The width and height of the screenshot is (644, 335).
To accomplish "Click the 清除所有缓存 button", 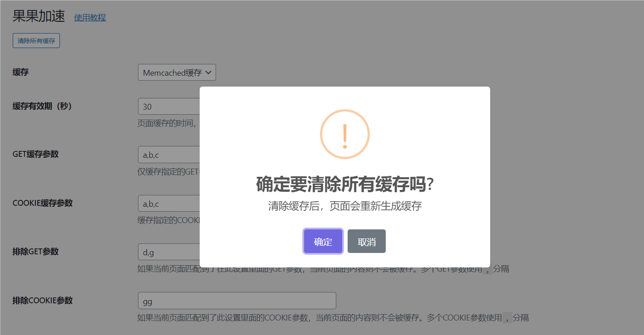I will click(x=36, y=41).
